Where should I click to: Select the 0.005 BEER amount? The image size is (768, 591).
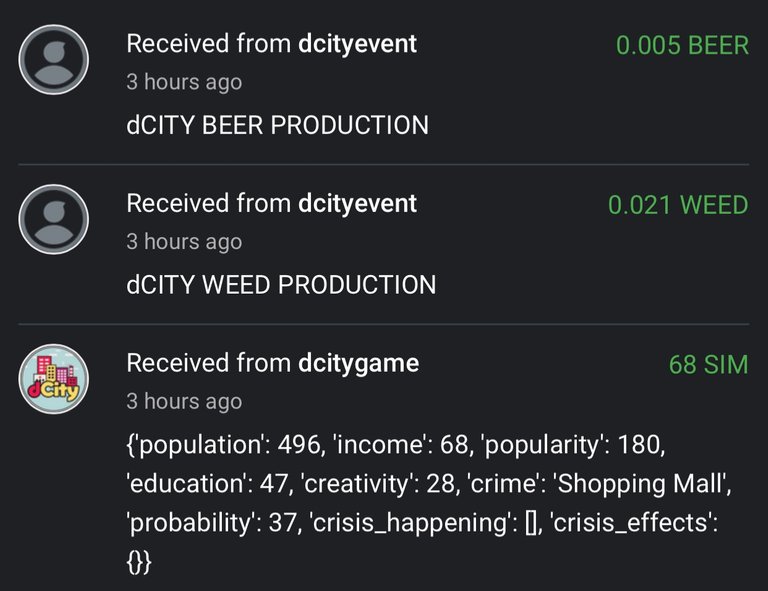tap(682, 45)
